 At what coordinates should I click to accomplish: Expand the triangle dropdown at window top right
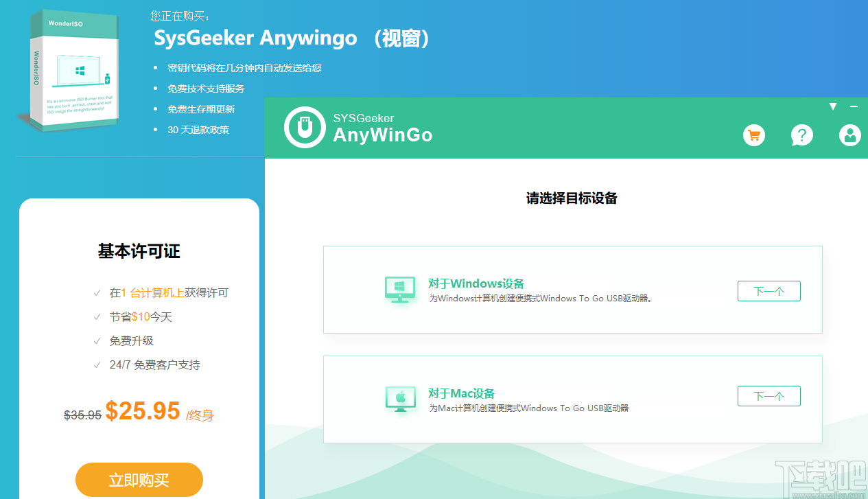click(x=833, y=105)
